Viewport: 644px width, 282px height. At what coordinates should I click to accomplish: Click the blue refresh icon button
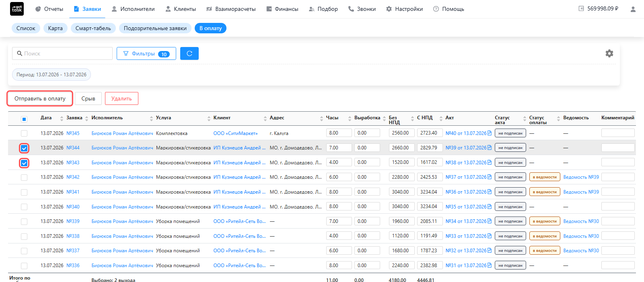[x=189, y=53]
